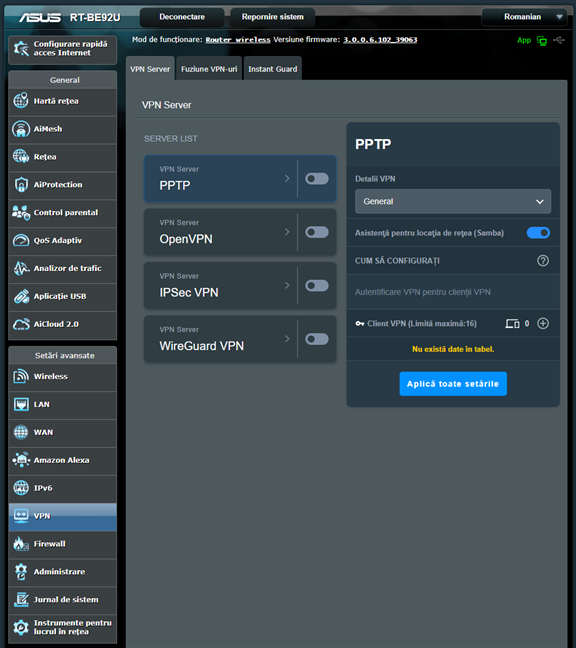Open the Analizor de trafic icon
The height and width of the screenshot is (648, 576).
21,269
